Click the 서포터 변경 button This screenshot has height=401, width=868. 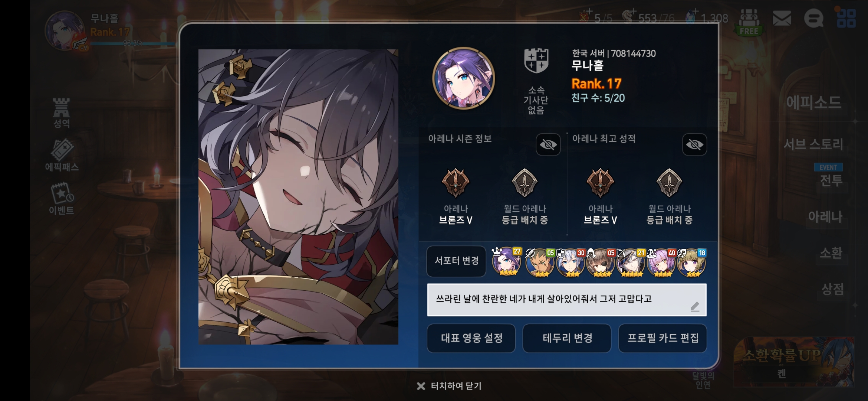click(456, 261)
